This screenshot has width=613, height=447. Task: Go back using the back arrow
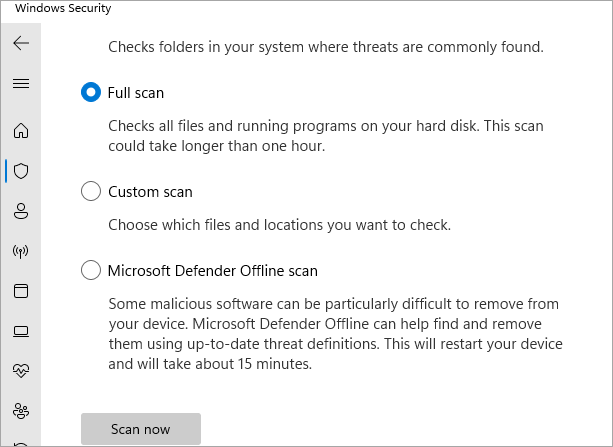click(20, 43)
